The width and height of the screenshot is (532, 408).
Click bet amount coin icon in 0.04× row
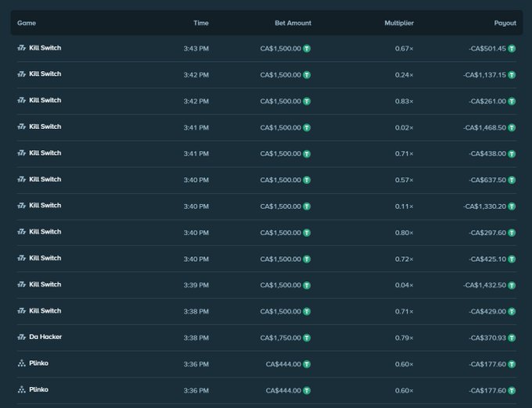coord(307,285)
